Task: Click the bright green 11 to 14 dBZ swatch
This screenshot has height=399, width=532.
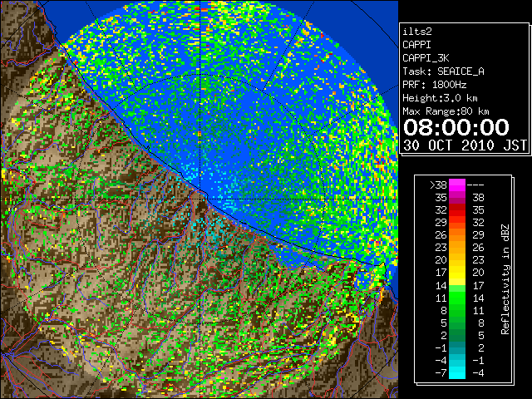Action: pos(457,298)
